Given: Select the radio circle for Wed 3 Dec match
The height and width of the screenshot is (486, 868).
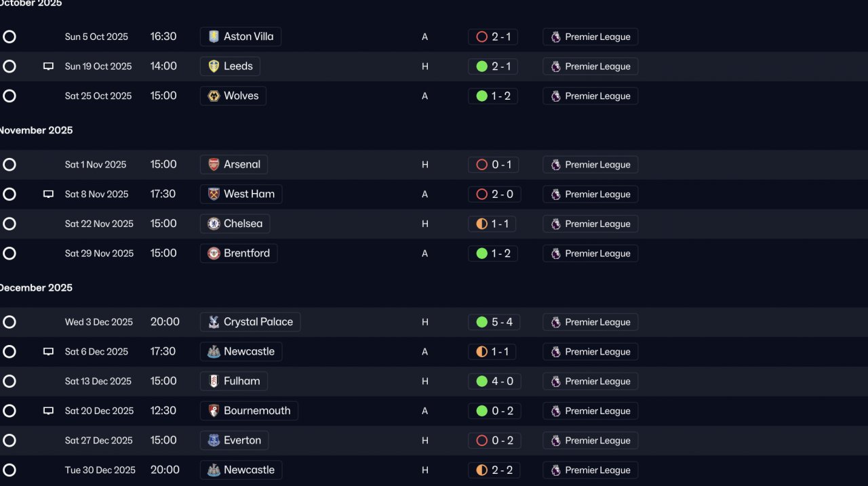Looking at the screenshot, I should (x=9, y=322).
